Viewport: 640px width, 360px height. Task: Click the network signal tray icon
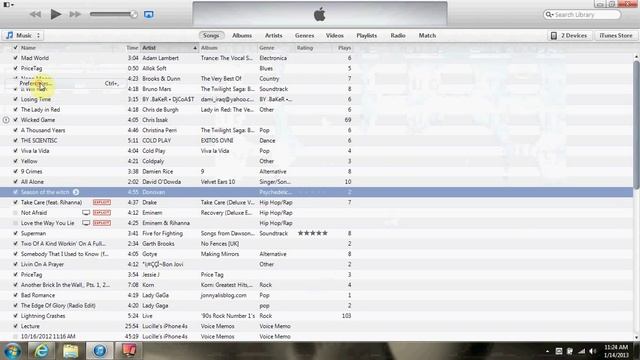click(x=581, y=351)
